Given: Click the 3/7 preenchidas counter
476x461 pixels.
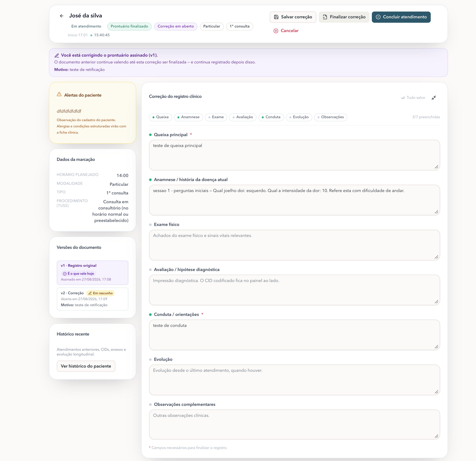Looking at the screenshot, I should (x=426, y=117).
